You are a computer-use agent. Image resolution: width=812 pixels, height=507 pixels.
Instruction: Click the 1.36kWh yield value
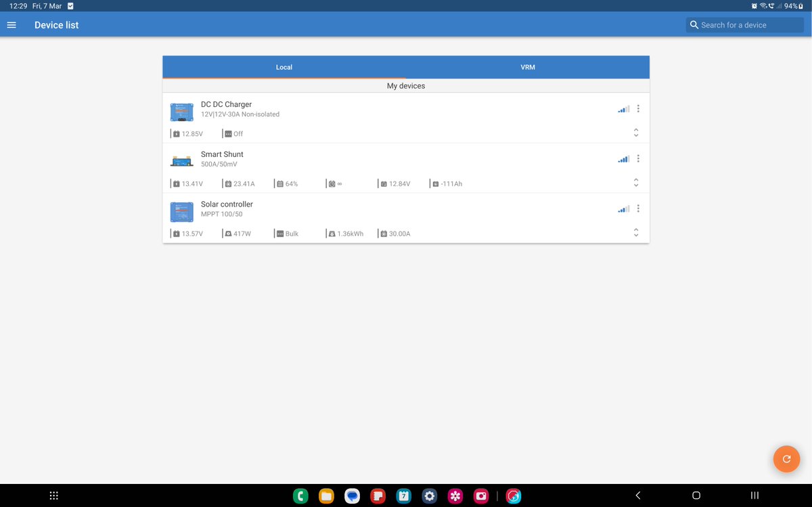tap(351, 234)
